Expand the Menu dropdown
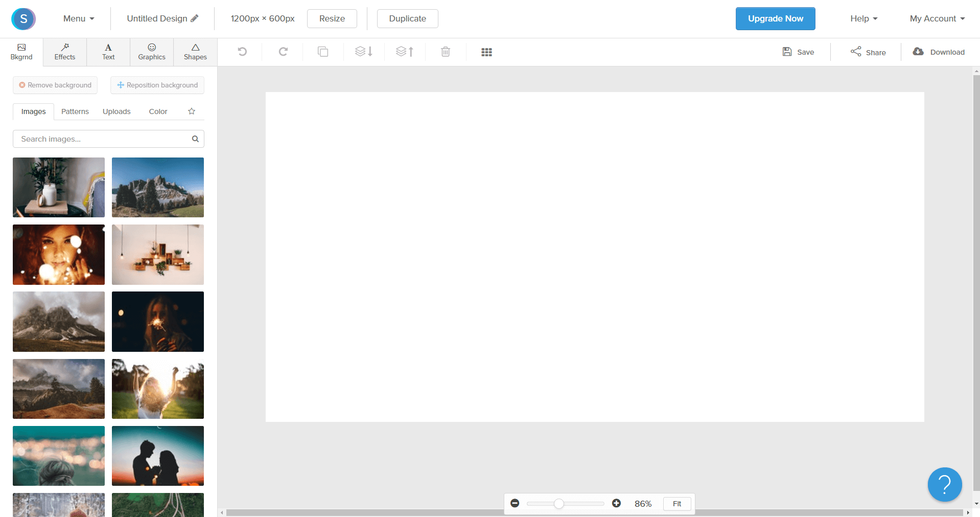This screenshot has width=980, height=517. tap(79, 18)
